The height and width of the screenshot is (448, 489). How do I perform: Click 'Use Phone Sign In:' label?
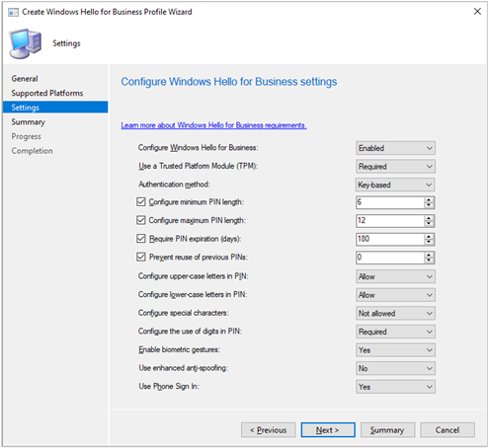point(169,386)
